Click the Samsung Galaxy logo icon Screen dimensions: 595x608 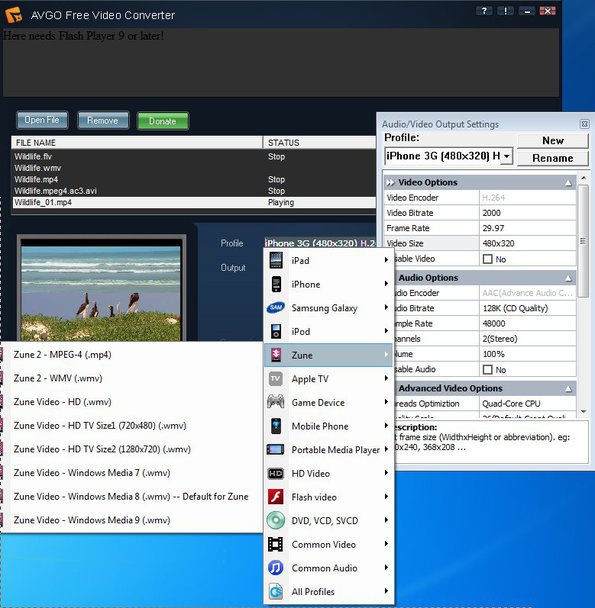coord(276,308)
